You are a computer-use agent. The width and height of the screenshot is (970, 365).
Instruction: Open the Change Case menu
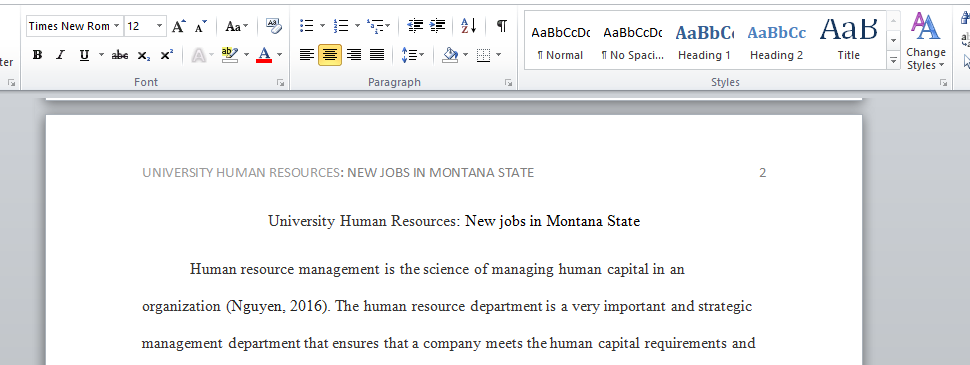(x=236, y=26)
